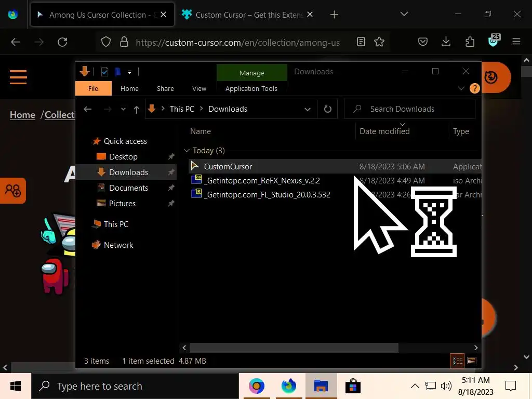This screenshot has width=532, height=399.
Task: Switch Explorer to large thumbnails view icon
Action: [x=472, y=361]
